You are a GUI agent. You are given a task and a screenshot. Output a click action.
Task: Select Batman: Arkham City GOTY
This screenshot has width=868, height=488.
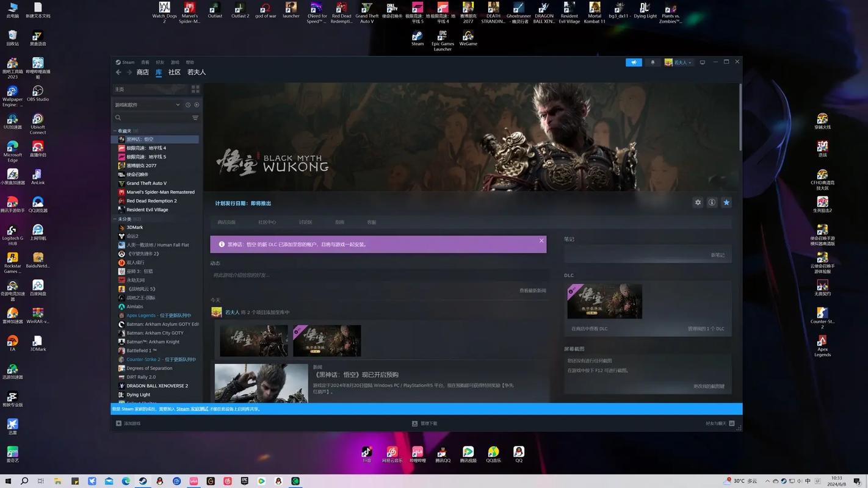click(x=156, y=333)
